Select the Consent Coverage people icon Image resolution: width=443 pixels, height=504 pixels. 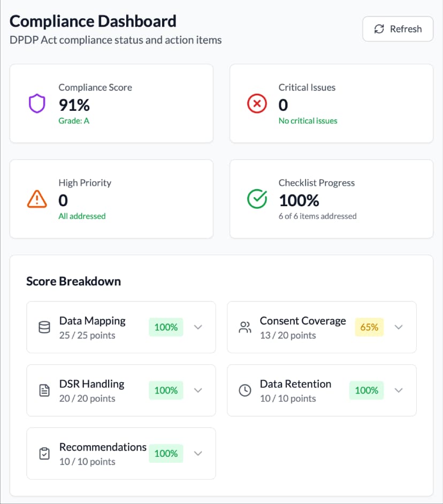(x=245, y=327)
